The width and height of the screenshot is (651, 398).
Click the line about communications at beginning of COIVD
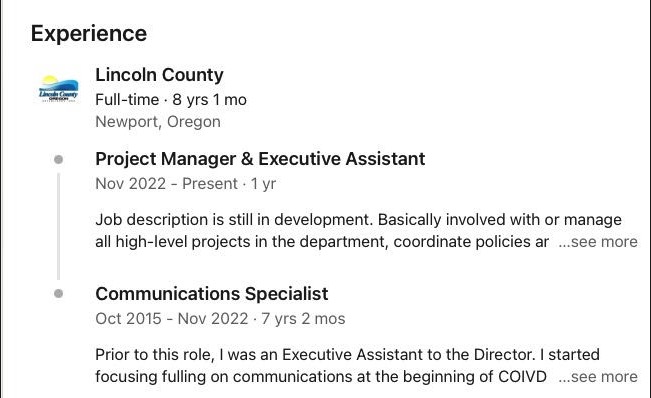[321, 376]
